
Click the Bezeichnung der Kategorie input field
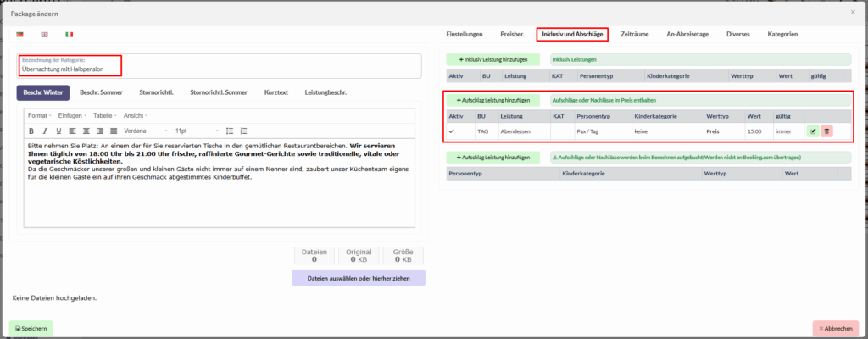coord(220,69)
